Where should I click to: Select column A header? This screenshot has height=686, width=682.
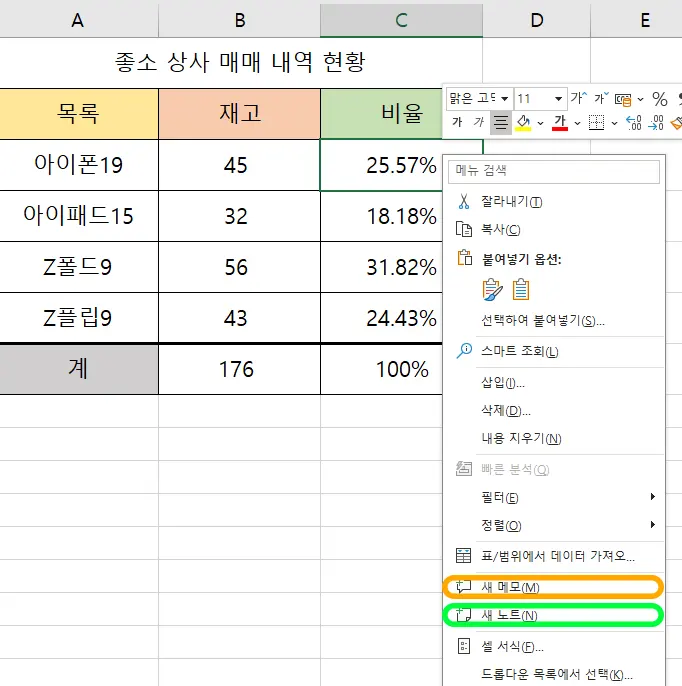(x=79, y=19)
